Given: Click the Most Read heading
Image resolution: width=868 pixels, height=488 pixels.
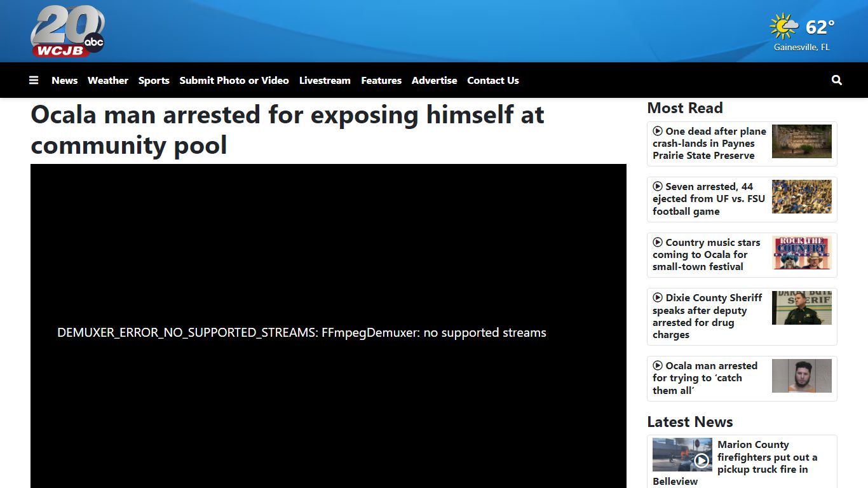Looking at the screenshot, I should 685,108.
